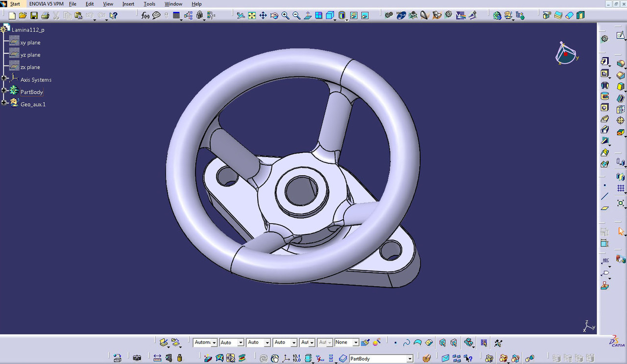This screenshot has height=364, width=627.
Task: Expand the Axis Systems node
Action: (x=4, y=78)
